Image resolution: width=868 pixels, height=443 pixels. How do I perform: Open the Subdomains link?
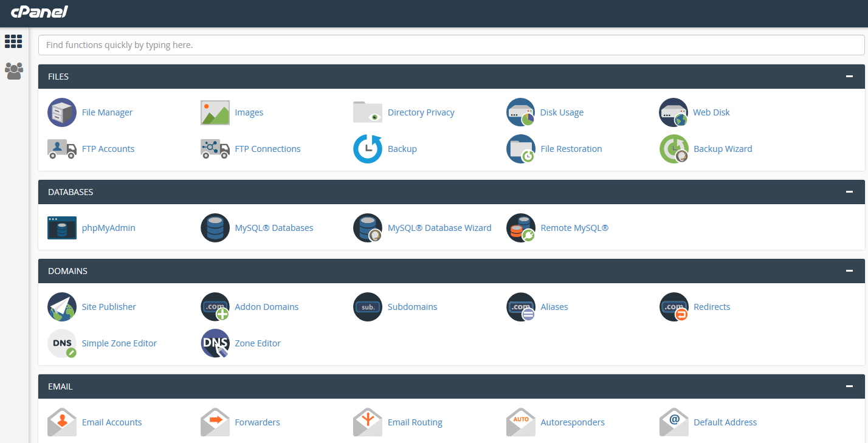pos(413,307)
